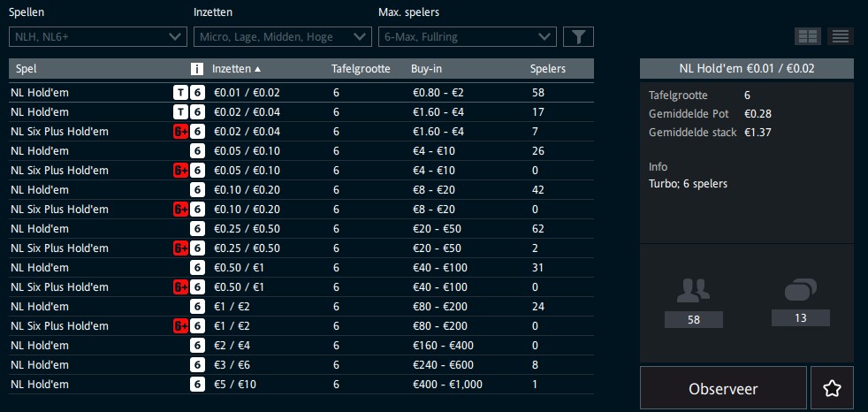868x412 pixels.
Task: Sort table by Inzetten column
Action: point(236,69)
